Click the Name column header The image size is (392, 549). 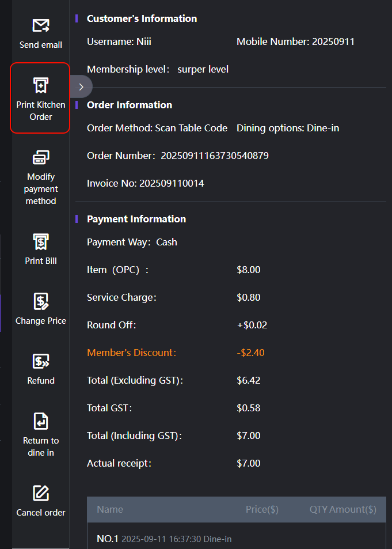pyautogui.click(x=109, y=509)
